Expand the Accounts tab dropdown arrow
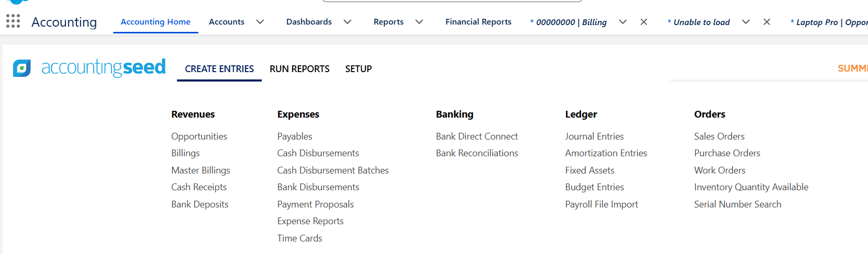The width and height of the screenshot is (868, 254). (260, 22)
